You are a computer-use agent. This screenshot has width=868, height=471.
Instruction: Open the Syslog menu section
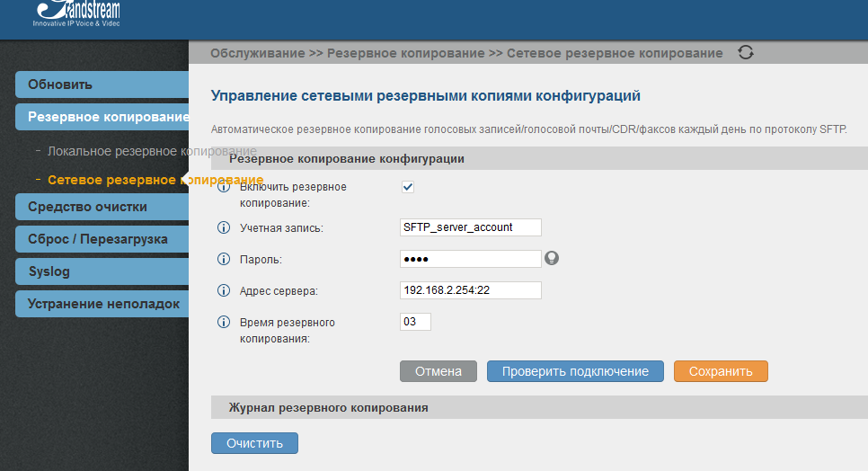(x=102, y=271)
